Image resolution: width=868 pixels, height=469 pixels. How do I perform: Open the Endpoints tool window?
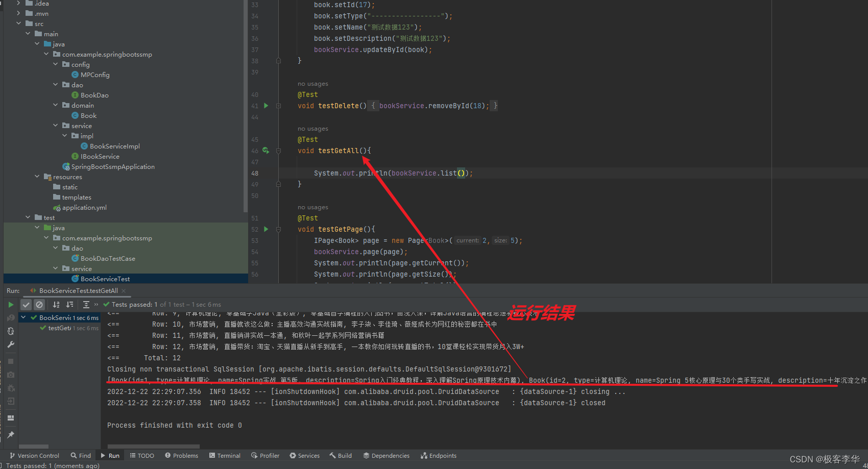click(439, 456)
